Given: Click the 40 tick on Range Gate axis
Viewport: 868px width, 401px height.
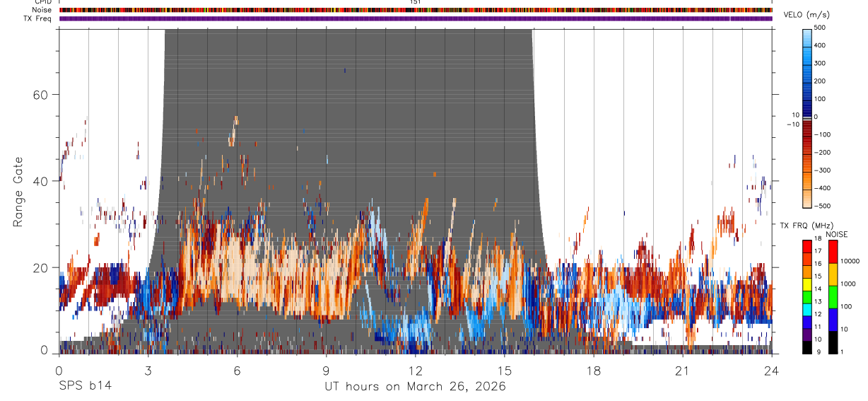Looking at the screenshot, I should [42, 181].
